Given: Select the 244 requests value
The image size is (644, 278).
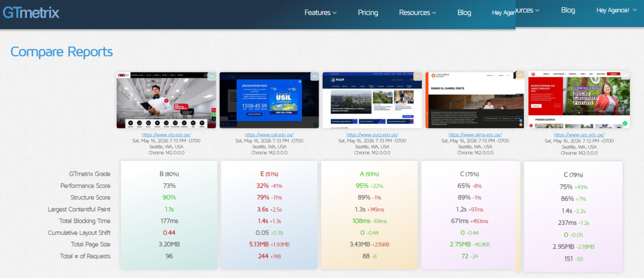Looking at the screenshot, I should click(263, 256).
